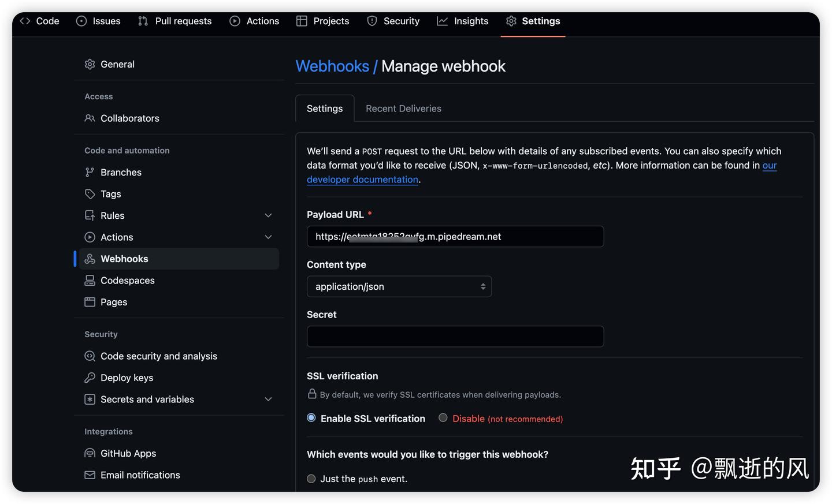Image resolution: width=832 pixels, height=504 pixels.
Task: Click the Email notifications envelope icon
Action: 90,475
